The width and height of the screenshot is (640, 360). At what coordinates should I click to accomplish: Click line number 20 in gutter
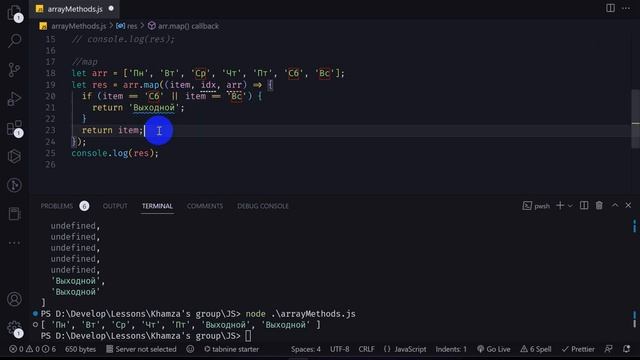(50, 96)
